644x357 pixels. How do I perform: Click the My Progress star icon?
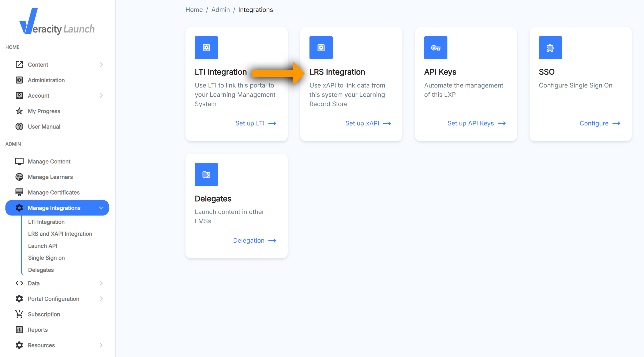click(x=19, y=111)
